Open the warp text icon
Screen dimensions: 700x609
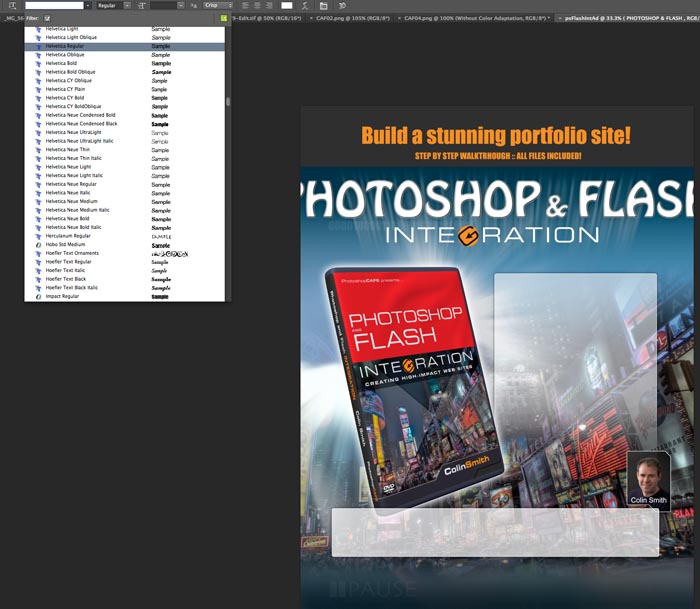[x=305, y=5]
